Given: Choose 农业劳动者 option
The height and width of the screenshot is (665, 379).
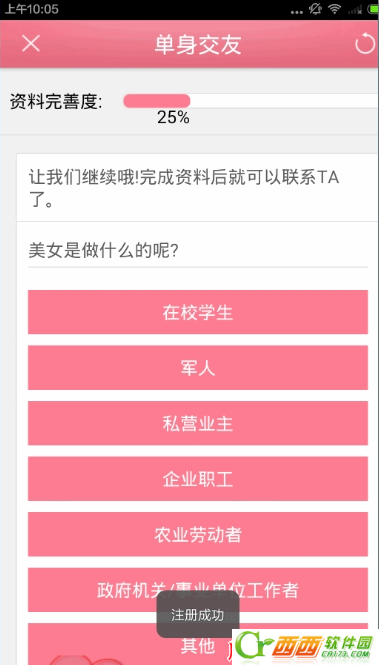Looking at the screenshot, I should click(x=198, y=534).
